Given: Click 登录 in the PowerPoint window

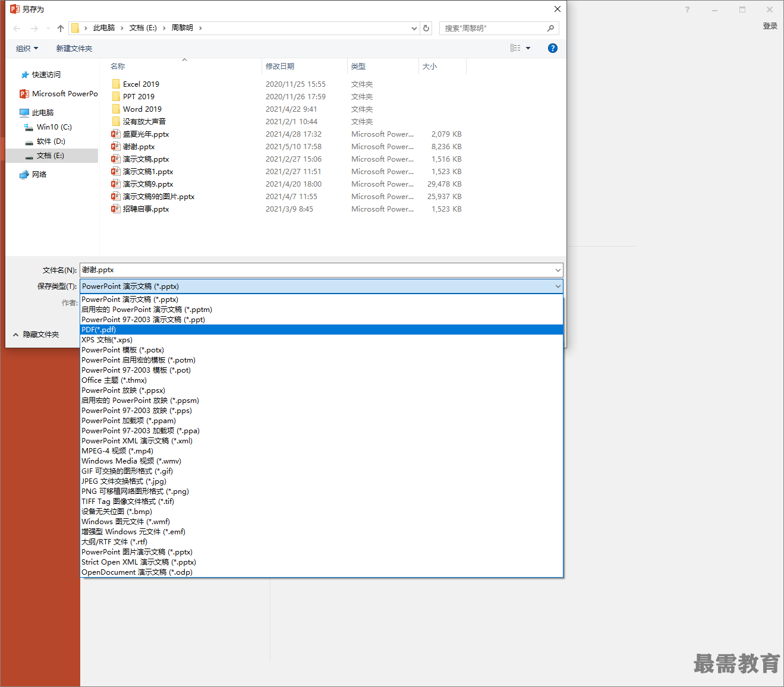Looking at the screenshot, I should 770,26.
